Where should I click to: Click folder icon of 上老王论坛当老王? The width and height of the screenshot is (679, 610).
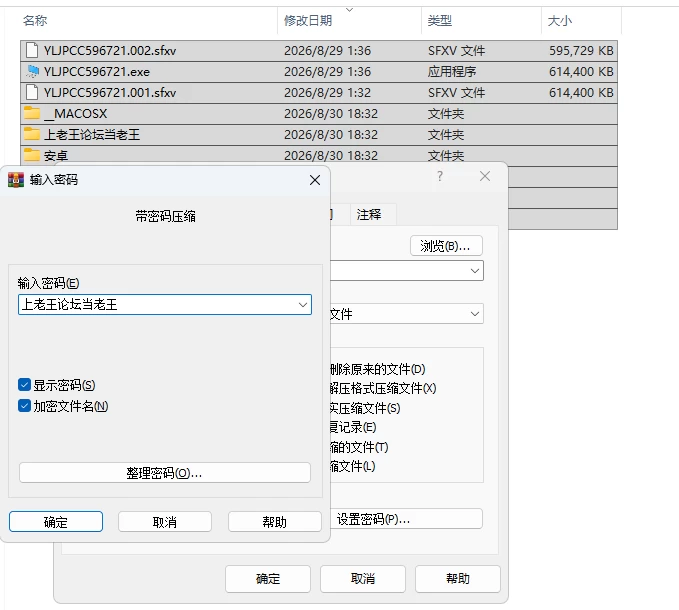(x=32, y=134)
